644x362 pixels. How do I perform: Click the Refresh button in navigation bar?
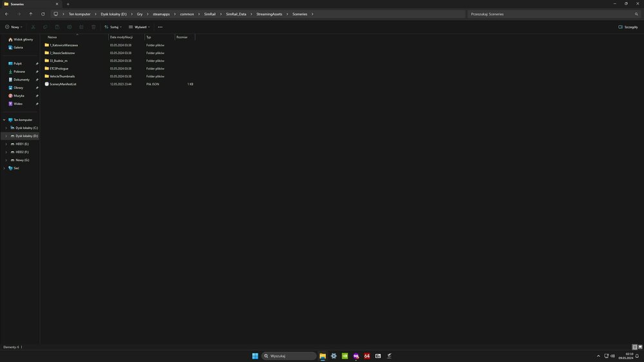43,14
